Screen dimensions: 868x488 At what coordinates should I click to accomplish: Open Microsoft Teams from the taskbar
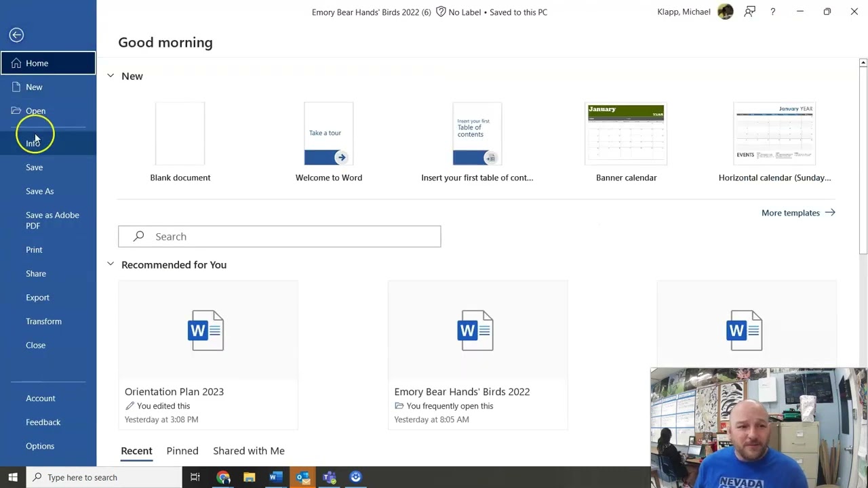pos(329,477)
